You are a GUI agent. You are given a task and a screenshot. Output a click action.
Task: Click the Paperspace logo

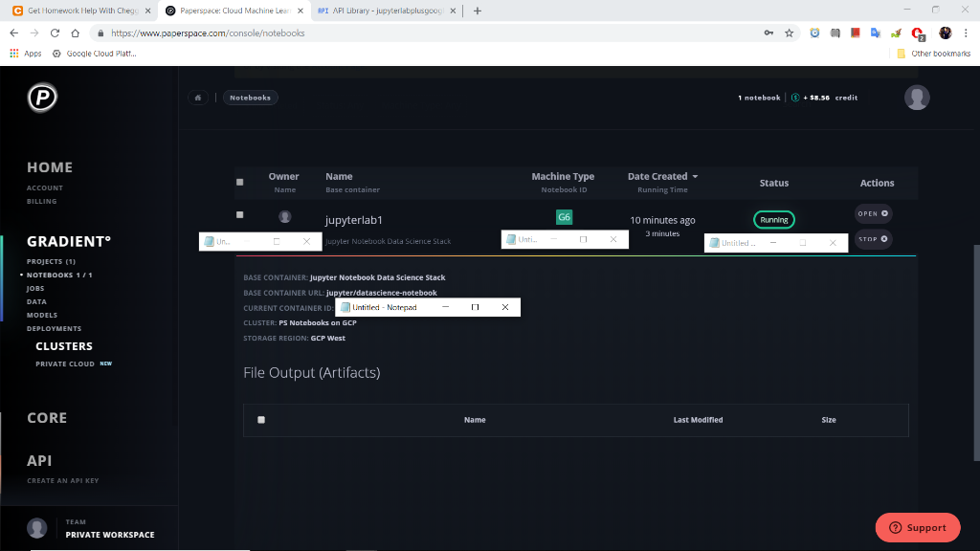coord(42,98)
